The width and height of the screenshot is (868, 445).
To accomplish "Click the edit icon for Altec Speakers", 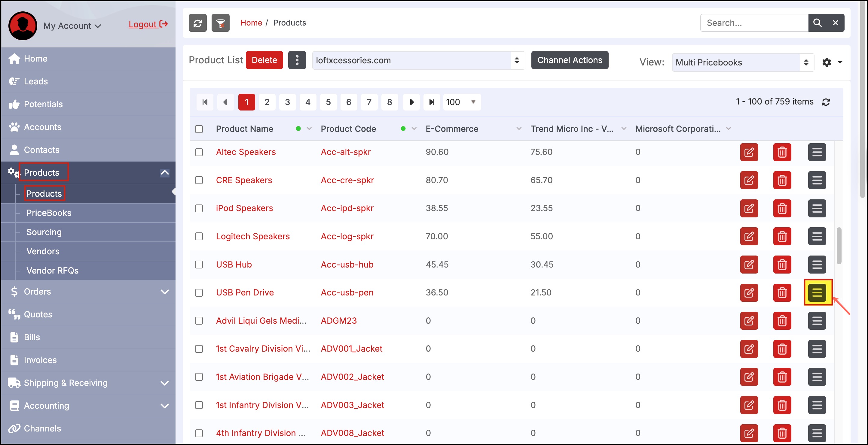I will tap(749, 152).
